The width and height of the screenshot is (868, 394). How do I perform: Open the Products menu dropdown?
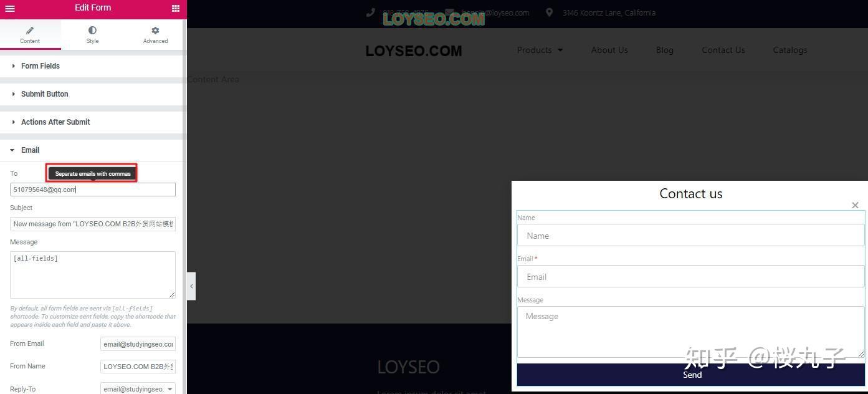point(540,50)
